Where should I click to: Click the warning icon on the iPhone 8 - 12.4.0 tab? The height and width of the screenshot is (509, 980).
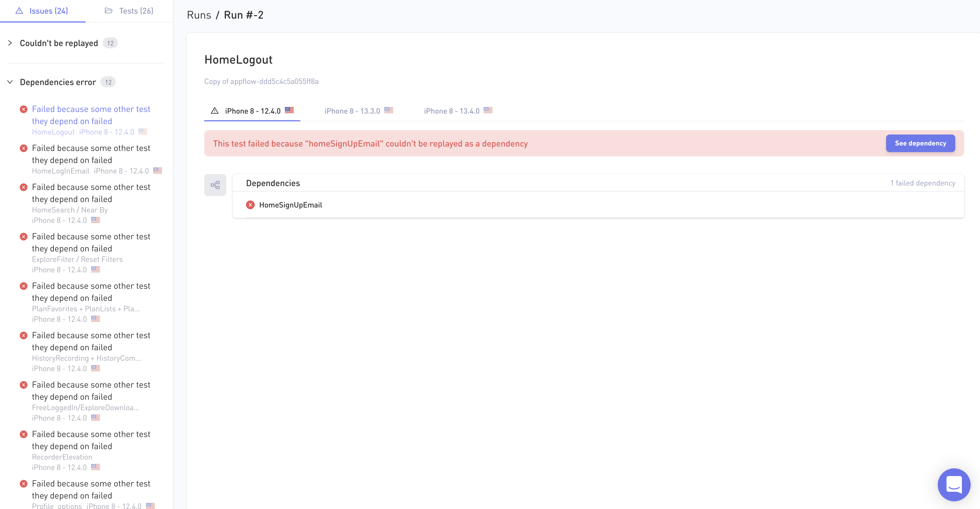point(215,111)
